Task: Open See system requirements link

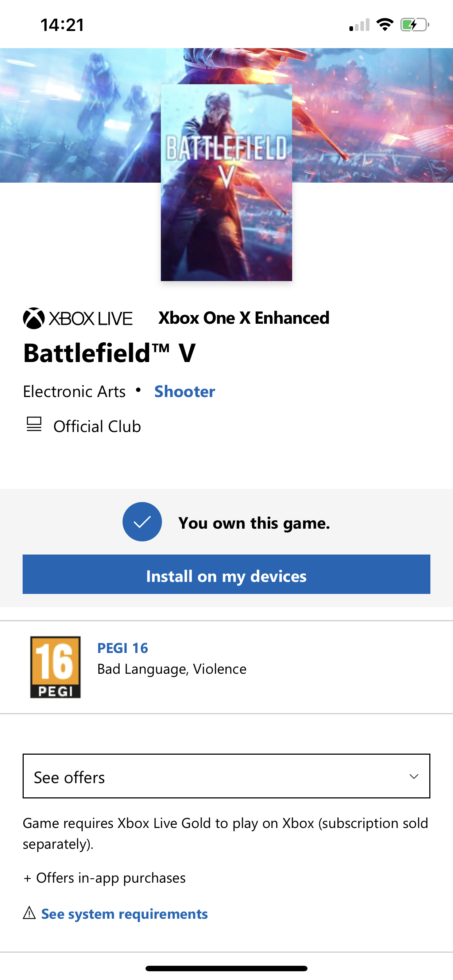Action: (x=124, y=913)
